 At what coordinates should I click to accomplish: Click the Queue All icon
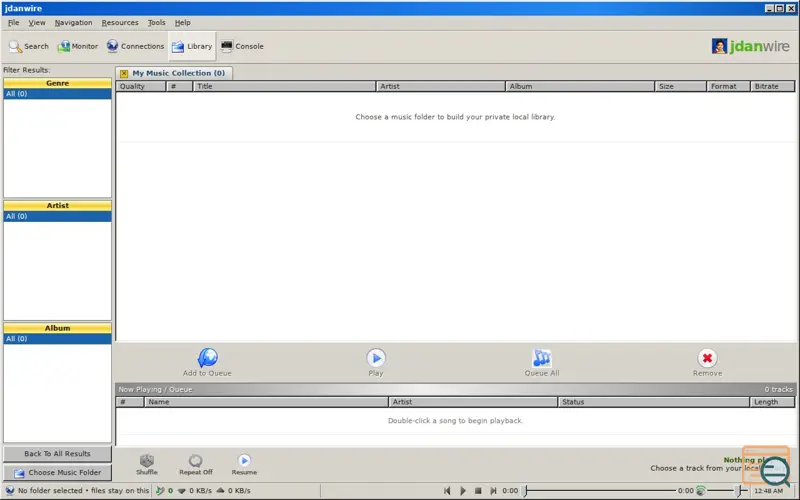542,358
